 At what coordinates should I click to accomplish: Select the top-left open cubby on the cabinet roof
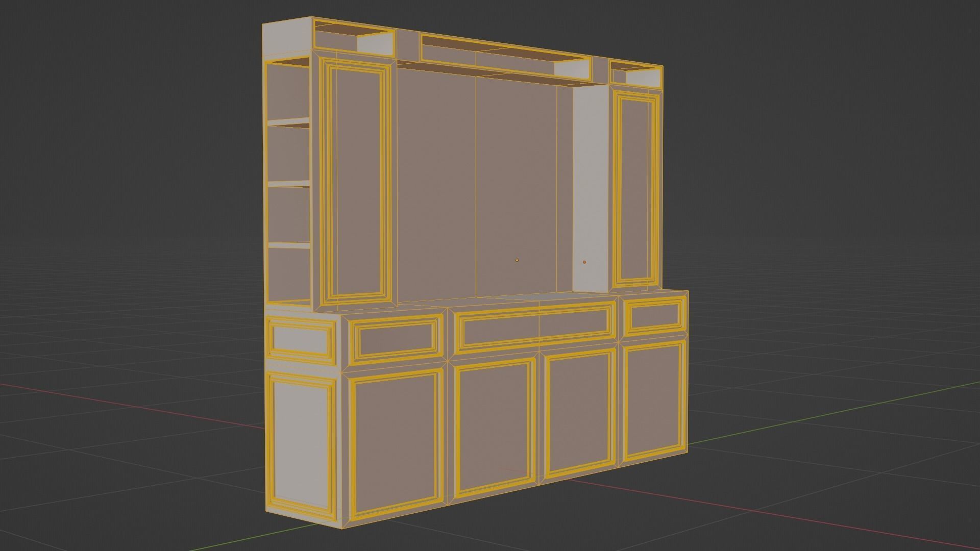tap(354, 38)
